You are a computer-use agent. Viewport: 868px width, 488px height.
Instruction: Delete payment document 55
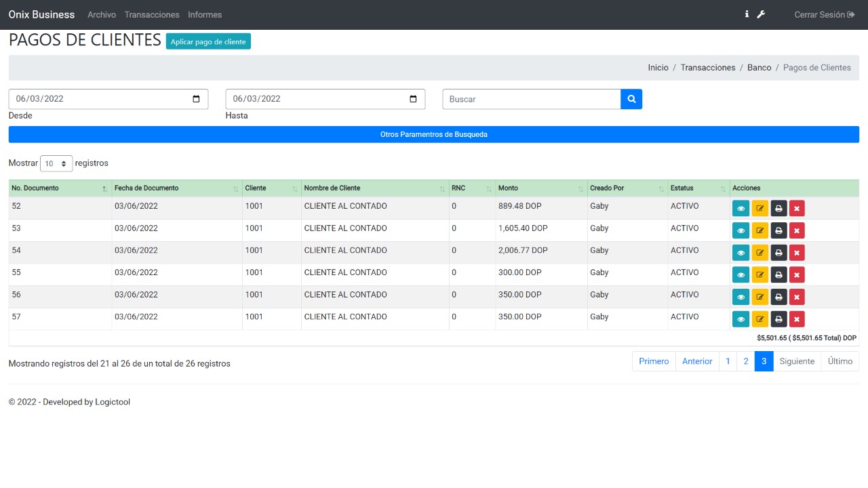pyautogui.click(x=797, y=275)
